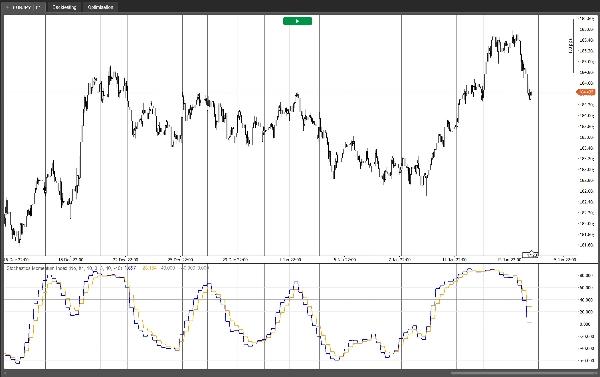Click the scroll-left arrow at bottom left
Image resolution: width=600 pixels, height=377 pixels.
click(5, 373)
